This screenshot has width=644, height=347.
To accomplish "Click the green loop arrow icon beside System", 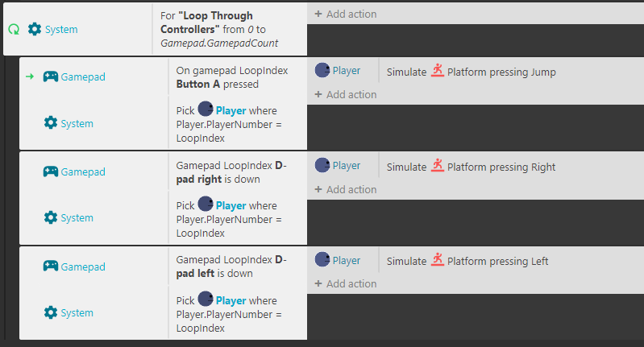I will click(x=14, y=30).
